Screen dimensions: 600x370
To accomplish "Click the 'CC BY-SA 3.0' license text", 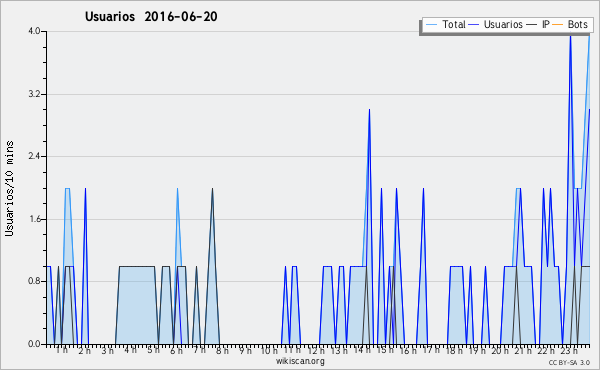I will tap(569, 363).
